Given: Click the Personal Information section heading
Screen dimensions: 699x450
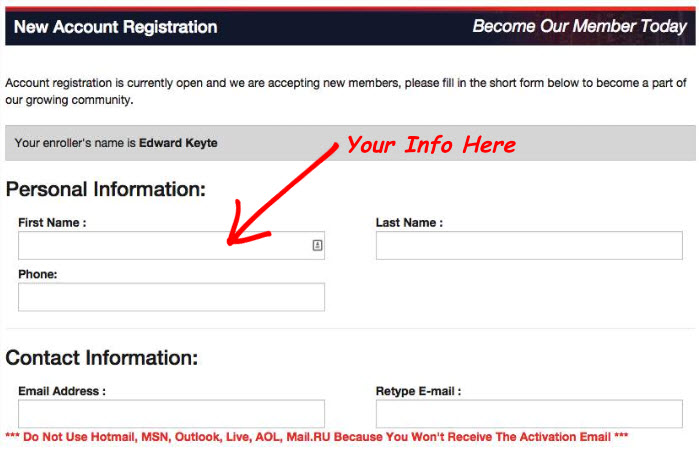Looking at the screenshot, I should 106,189.
